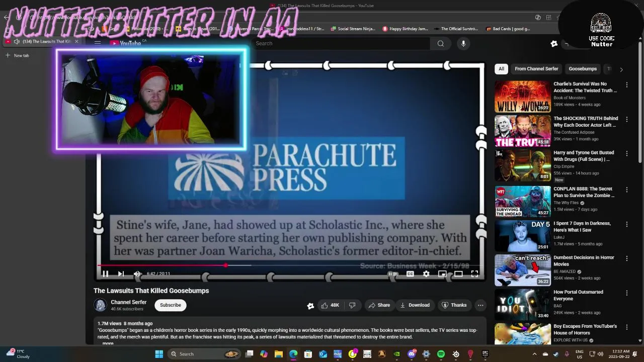The image size is (644, 362).
Task: Download the video
Action: pyautogui.click(x=415, y=305)
